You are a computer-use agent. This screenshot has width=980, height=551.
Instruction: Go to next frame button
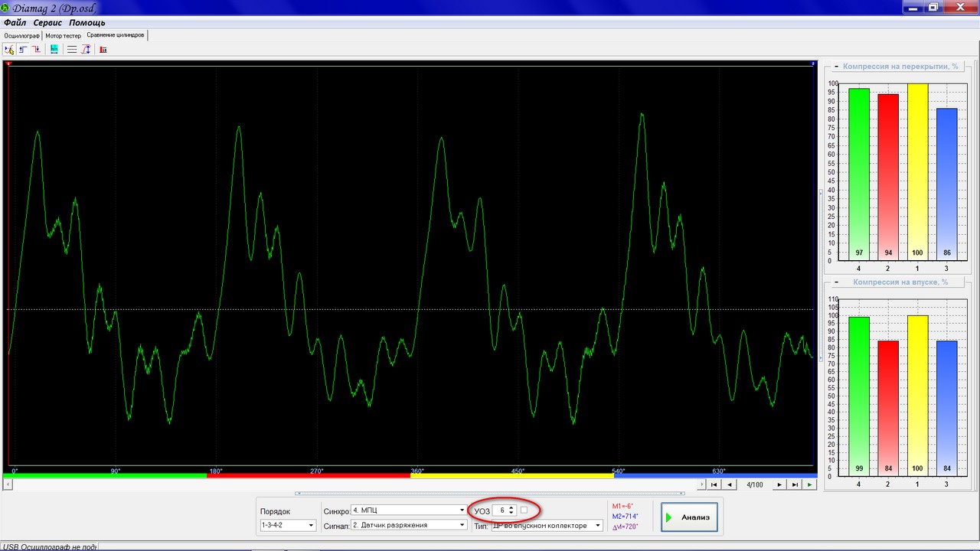779,484
